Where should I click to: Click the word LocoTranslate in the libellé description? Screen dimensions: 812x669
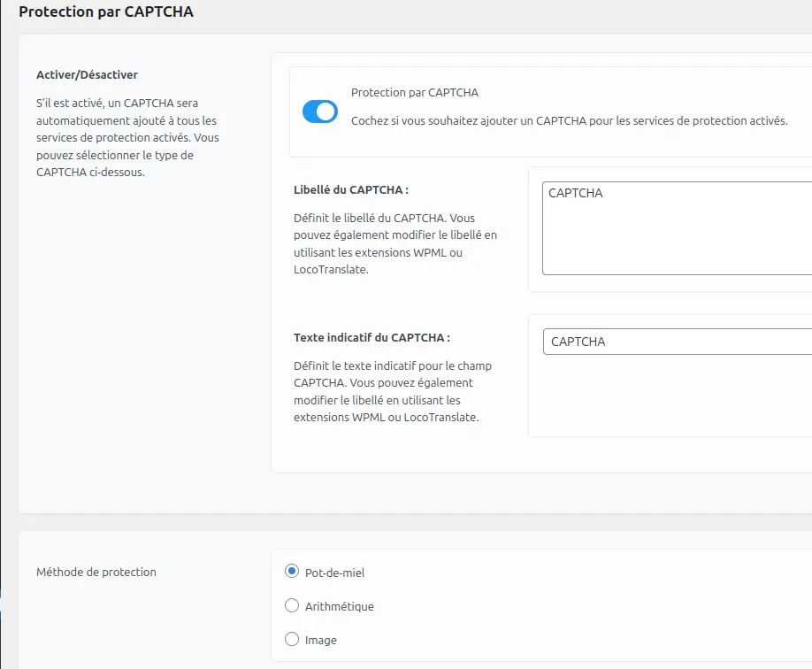pyautogui.click(x=331, y=270)
